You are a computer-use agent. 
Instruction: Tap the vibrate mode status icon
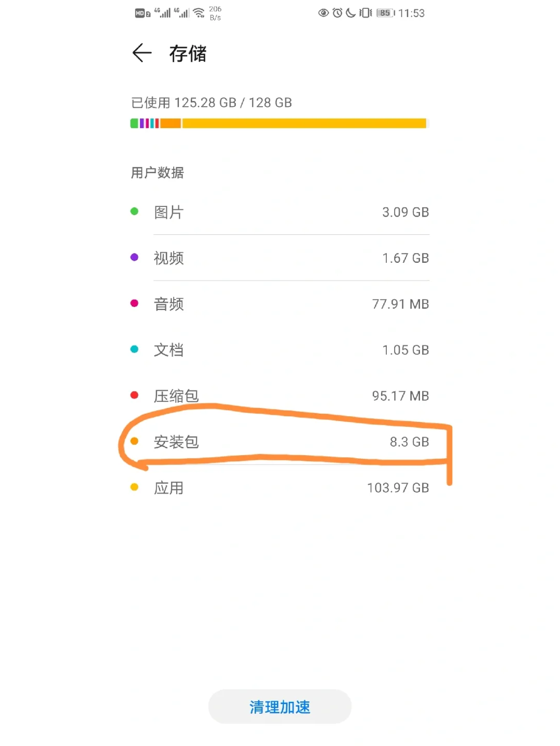coord(366,13)
